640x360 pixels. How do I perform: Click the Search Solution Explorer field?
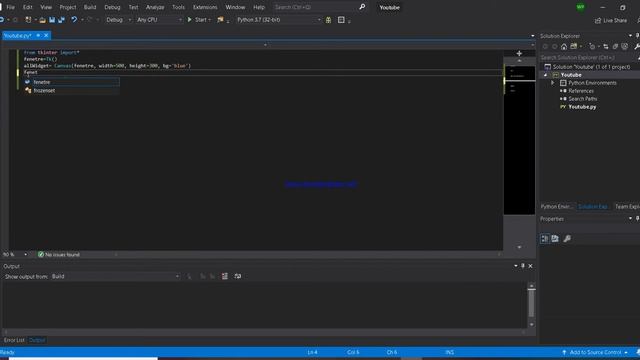coord(588,58)
